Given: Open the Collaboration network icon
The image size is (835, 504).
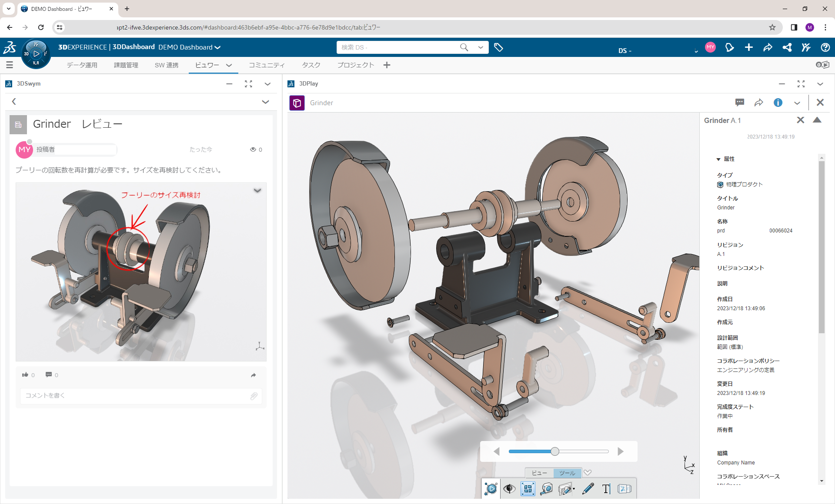Looking at the screenshot, I should coord(787,47).
